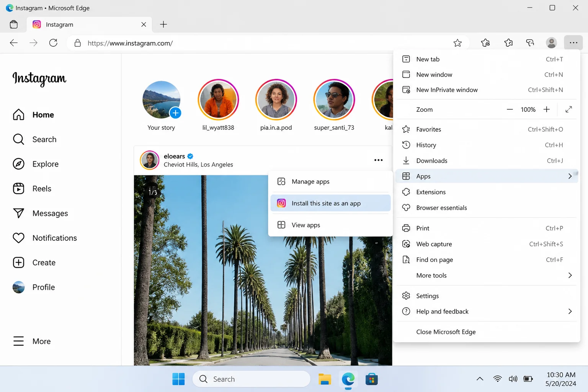The width and height of the screenshot is (588, 392).
Task: Click Close Microsoft Edge
Action: [486, 332]
